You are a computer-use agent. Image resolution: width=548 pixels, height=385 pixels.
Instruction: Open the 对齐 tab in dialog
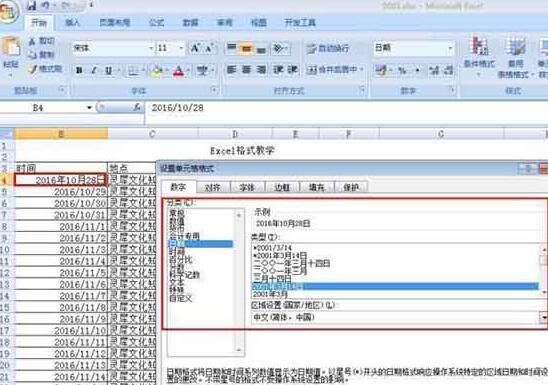pyautogui.click(x=212, y=188)
